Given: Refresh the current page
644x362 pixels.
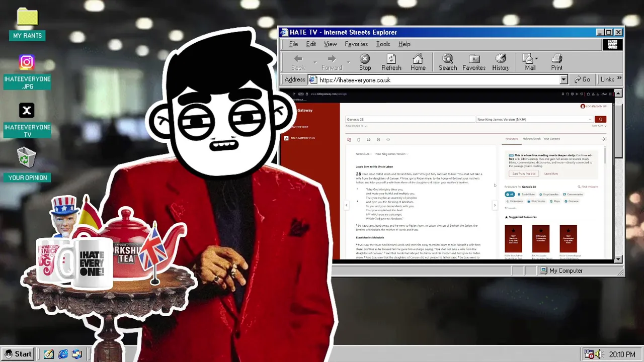Looking at the screenshot, I should click(x=391, y=62).
